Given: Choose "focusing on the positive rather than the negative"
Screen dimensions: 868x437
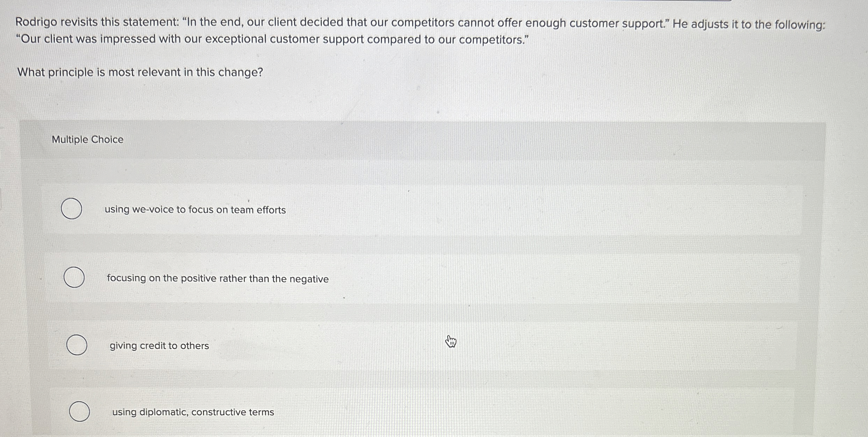Looking at the screenshot, I should tap(74, 277).
